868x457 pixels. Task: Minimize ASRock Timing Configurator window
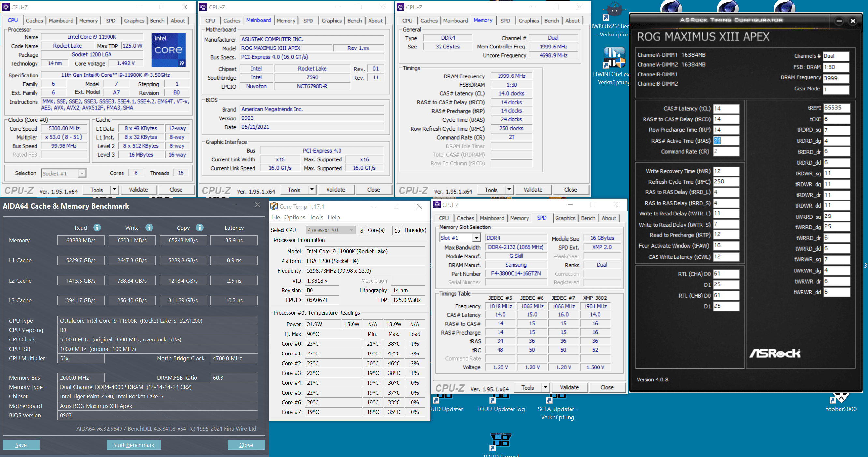839,21
